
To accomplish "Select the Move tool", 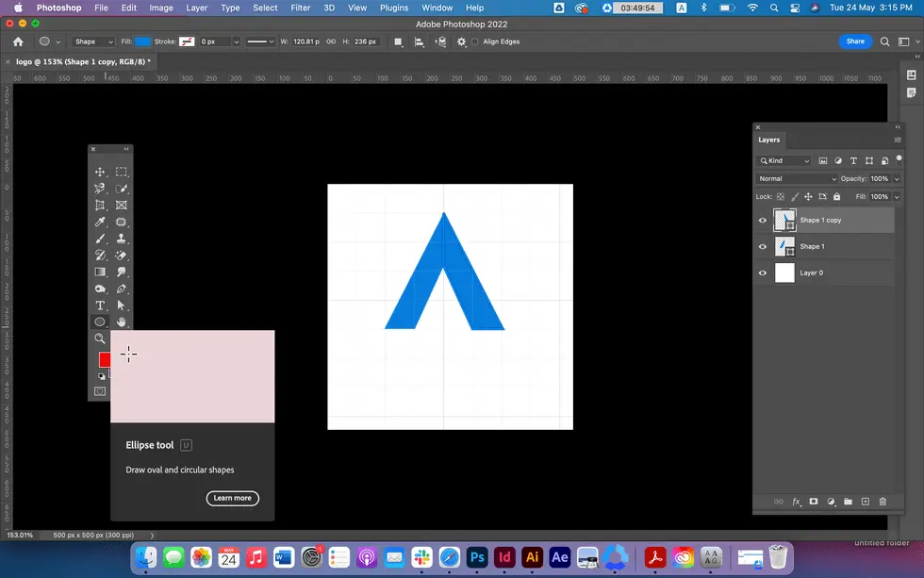I will [100, 173].
